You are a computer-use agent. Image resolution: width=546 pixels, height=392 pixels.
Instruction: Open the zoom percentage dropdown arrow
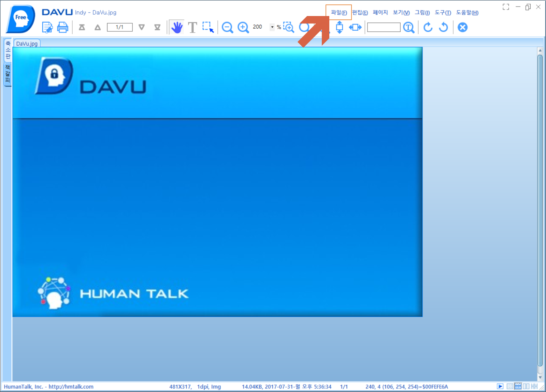272,27
